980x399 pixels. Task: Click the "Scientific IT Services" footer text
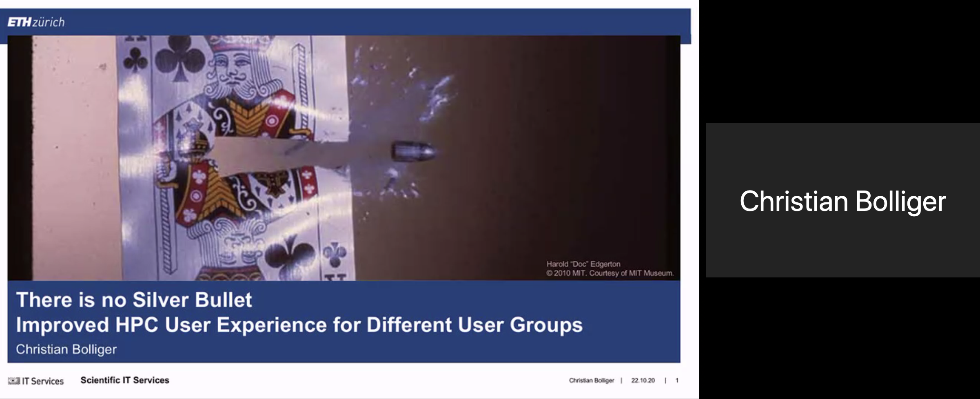[x=125, y=380]
